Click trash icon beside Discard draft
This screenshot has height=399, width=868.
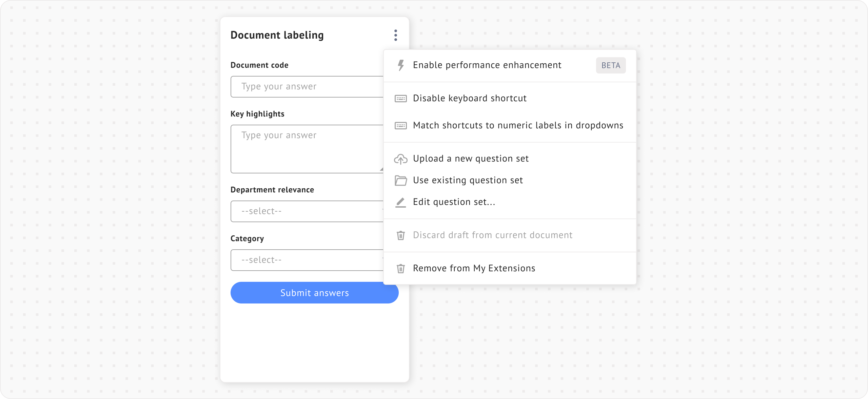pyautogui.click(x=401, y=235)
